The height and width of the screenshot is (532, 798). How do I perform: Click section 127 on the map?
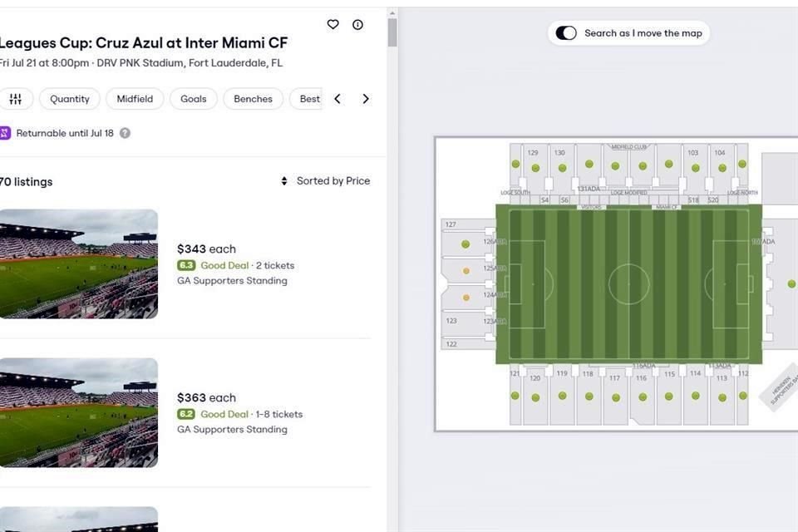tap(451, 224)
